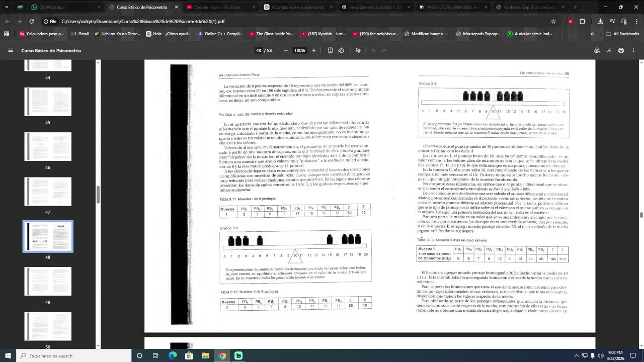
Task: Click the fit to page icon
Action: (x=330, y=50)
